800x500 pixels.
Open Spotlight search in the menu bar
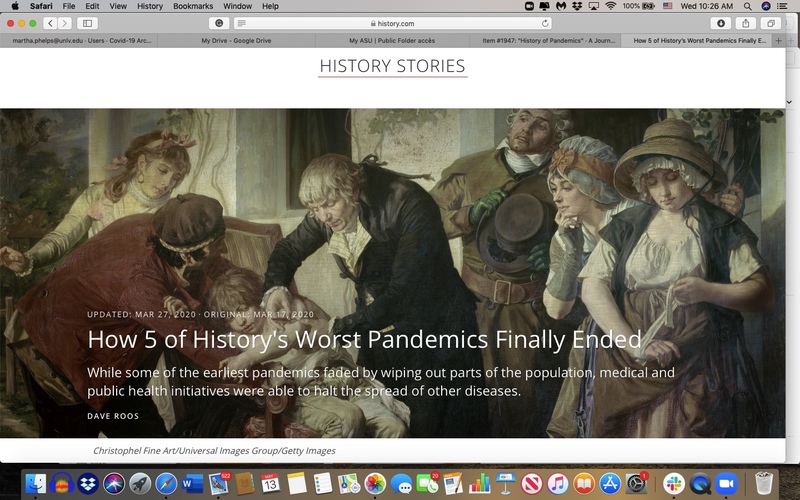coord(747,6)
